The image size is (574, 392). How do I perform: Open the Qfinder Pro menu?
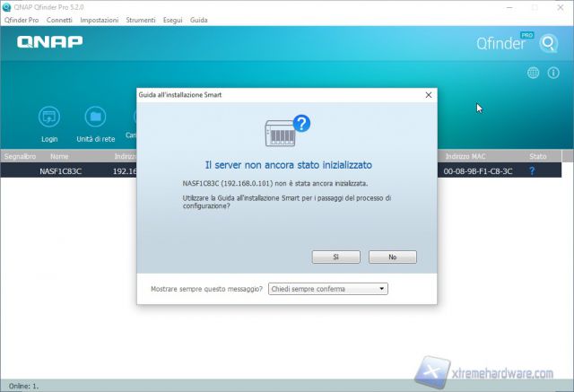pyautogui.click(x=22, y=20)
